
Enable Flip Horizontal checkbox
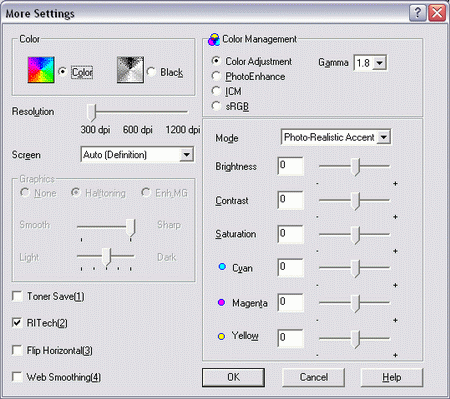tap(17, 350)
